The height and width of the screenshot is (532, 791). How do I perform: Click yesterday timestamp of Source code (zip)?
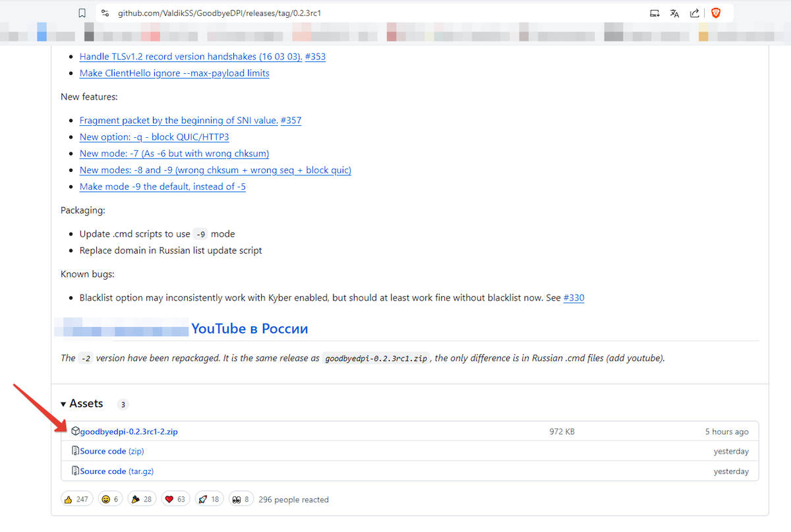point(731,452)
